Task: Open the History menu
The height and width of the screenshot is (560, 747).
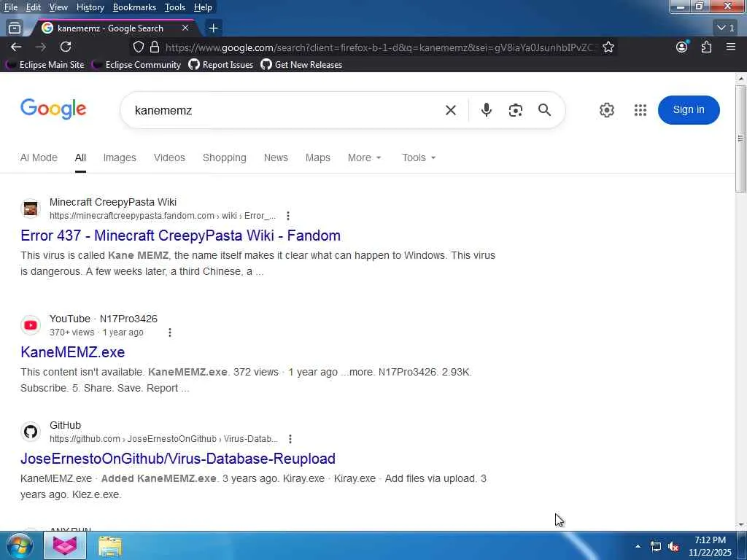Action: point(90,7)
